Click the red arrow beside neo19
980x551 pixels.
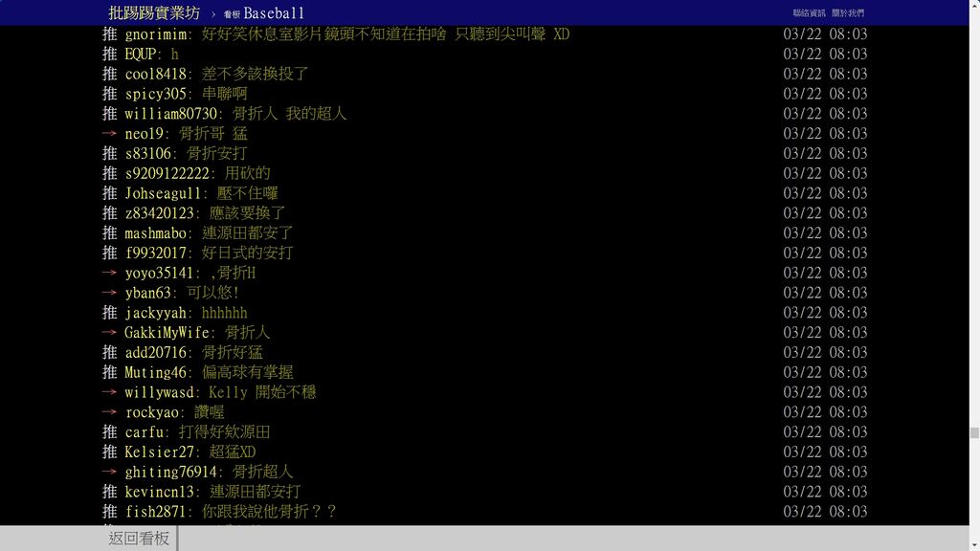109,133
